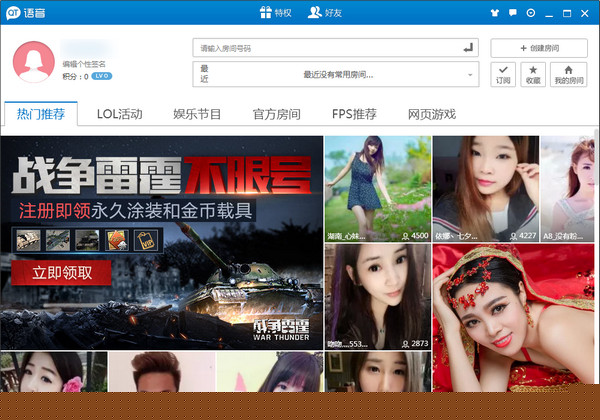Click the 创建房间 create room button
This screenshot has height=420, width=600.
(x=538, y=48)
